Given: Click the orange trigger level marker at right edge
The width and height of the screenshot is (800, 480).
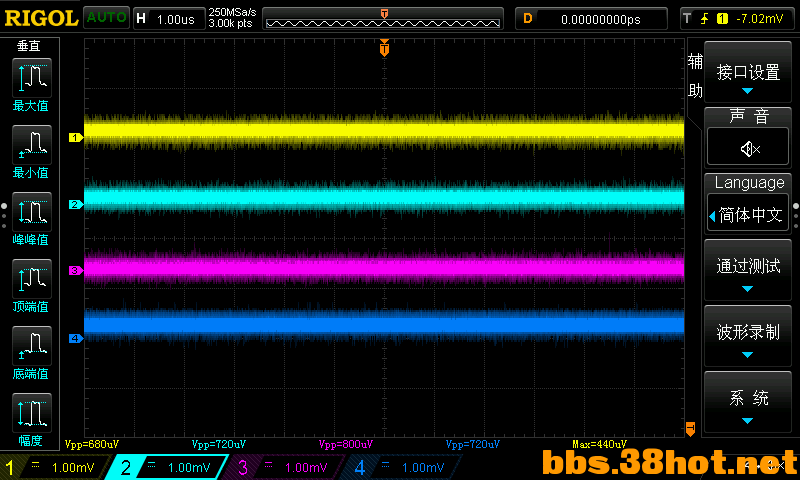Looking at the screenshot, I should click(690, 428).
